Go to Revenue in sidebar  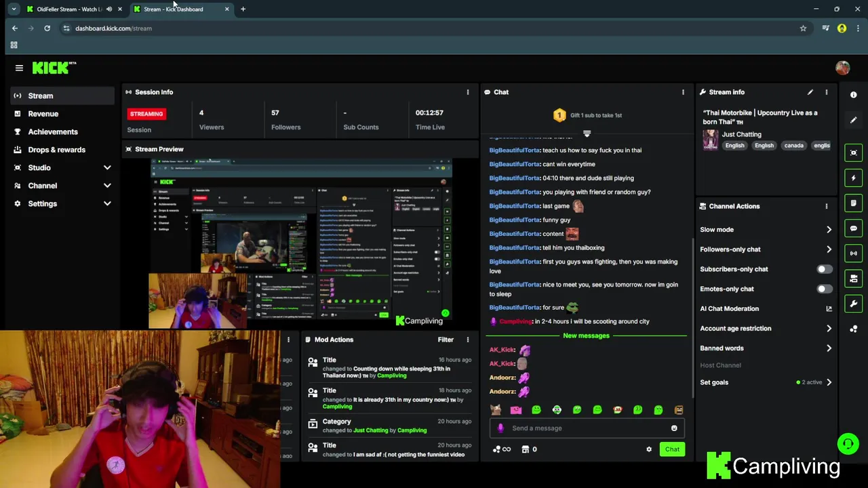[x=62, y=114]
